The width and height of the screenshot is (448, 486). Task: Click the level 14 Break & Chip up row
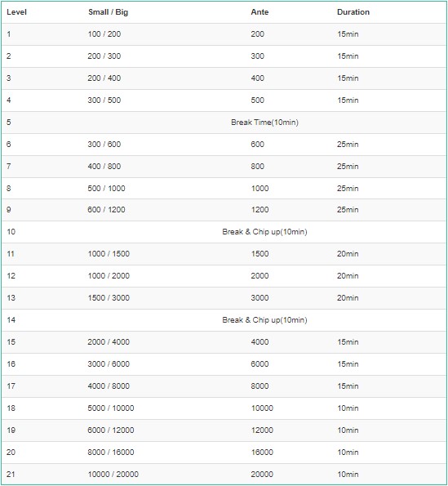coord(224,320)
